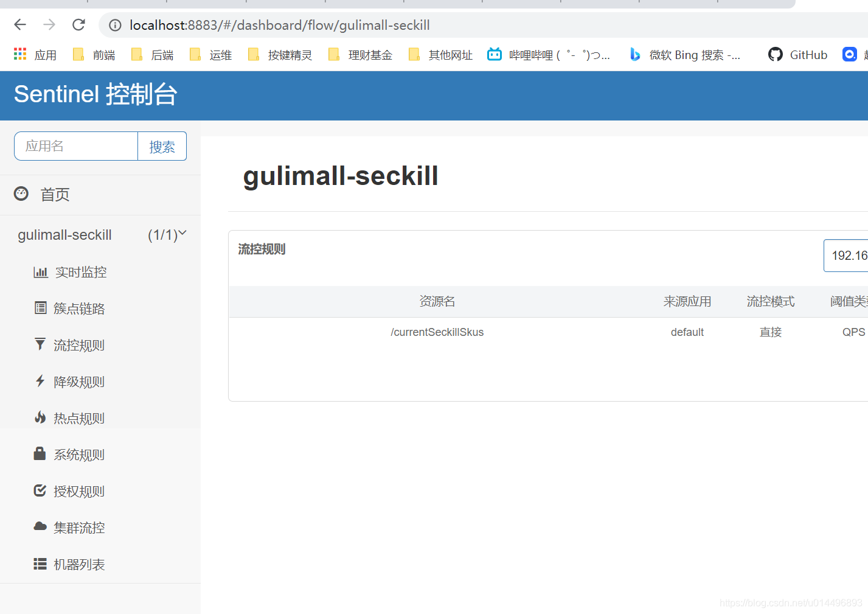Click the 来源应用 column header
The height and width of the screenshot is (614, 868).
pyautogui.click(x=687, y=301)
